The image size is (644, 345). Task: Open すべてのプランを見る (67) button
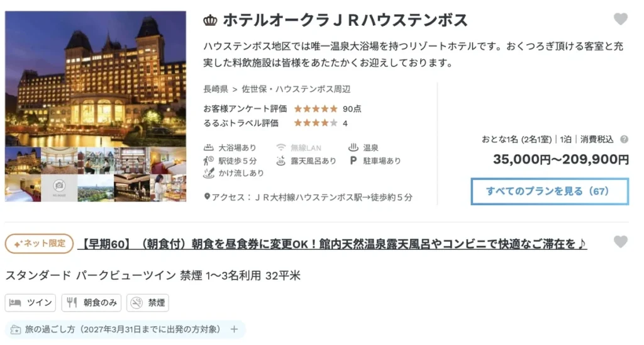(x=550, y=191)
